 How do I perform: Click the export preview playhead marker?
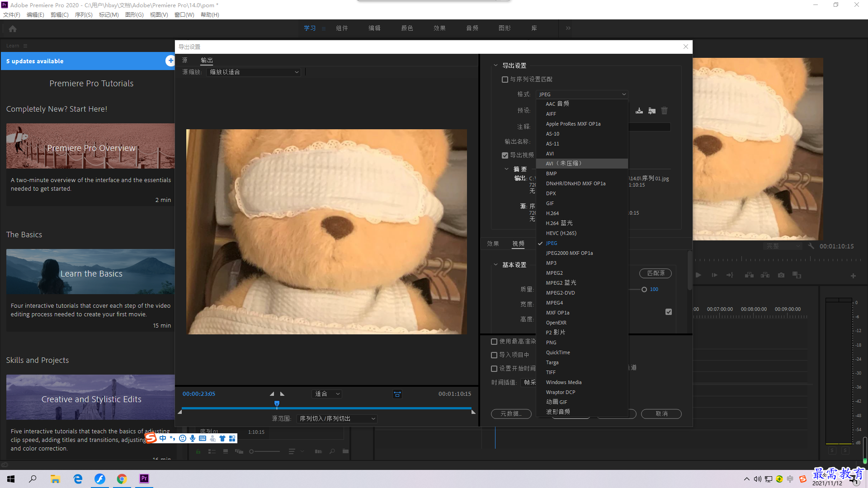277,404
